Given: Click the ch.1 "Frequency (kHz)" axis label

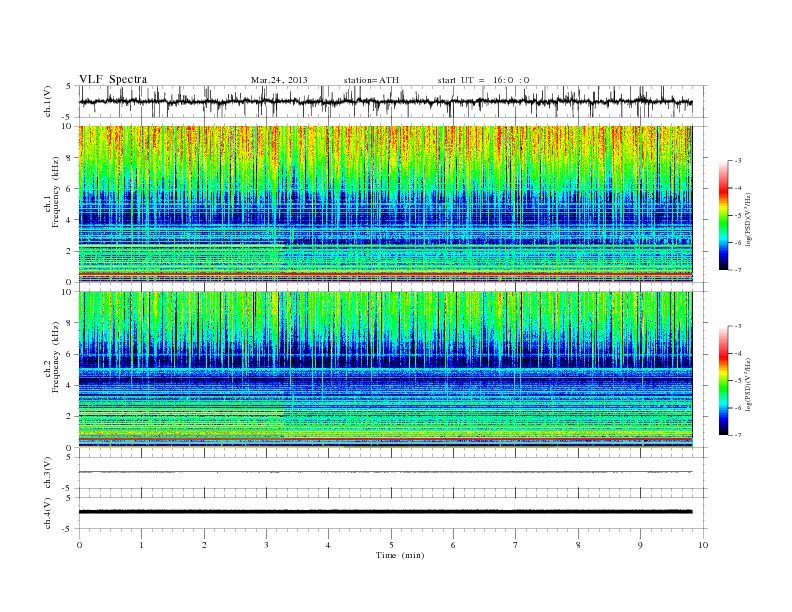Looking at the screenshot, I should pyautogui.click(x=56, y=192).
